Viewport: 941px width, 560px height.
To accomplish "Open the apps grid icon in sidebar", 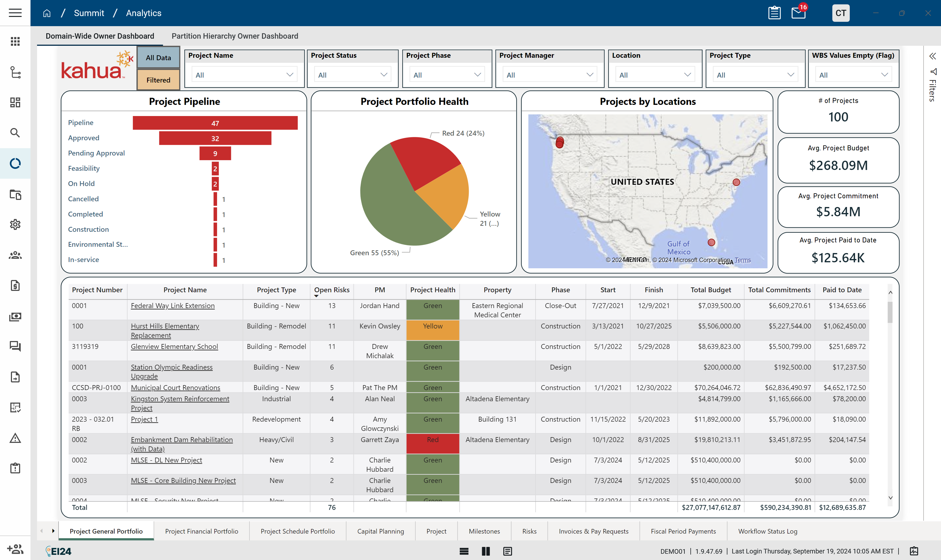I will (15, 41).
